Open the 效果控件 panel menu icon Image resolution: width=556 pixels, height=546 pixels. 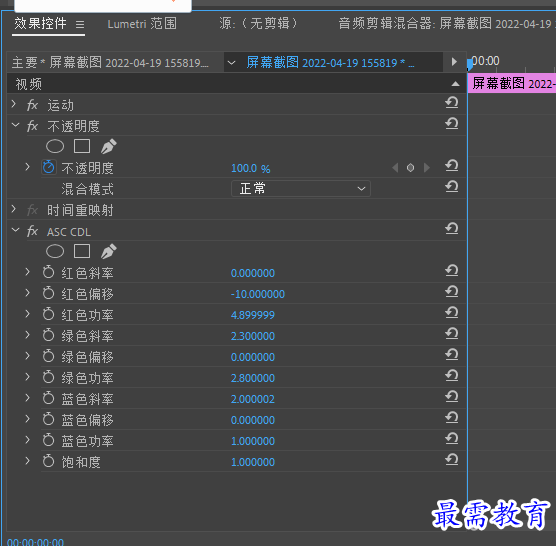pyautogui.click(x=80, y=24)
